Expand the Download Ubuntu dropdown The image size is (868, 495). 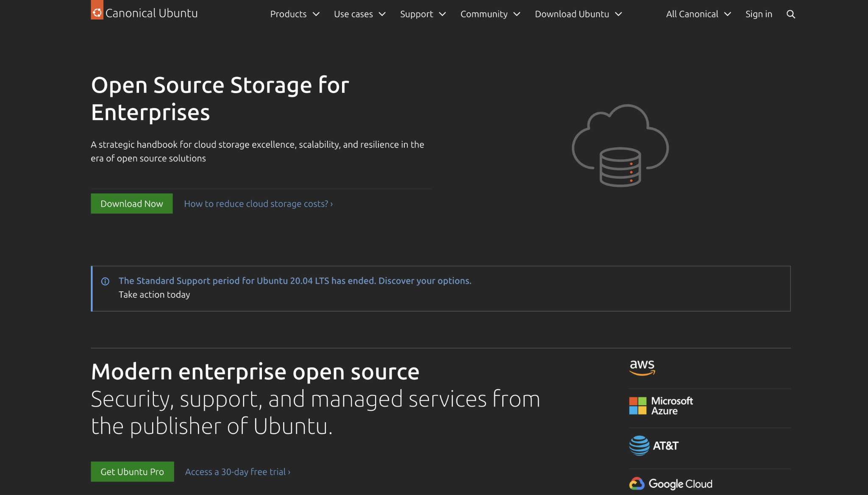click(578, 14)
